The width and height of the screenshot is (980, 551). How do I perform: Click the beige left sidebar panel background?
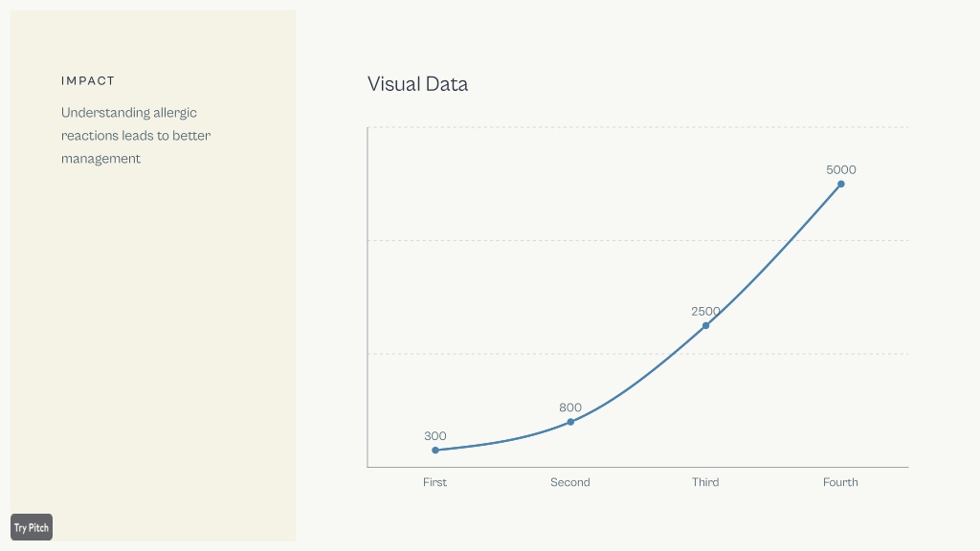click(153, 343)
